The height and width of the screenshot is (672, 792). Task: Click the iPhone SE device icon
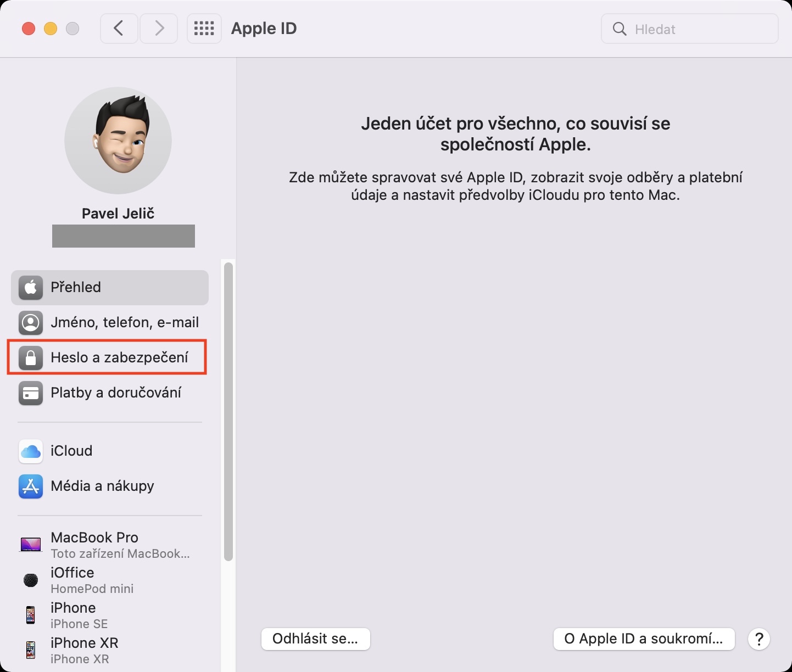point(31,615)
